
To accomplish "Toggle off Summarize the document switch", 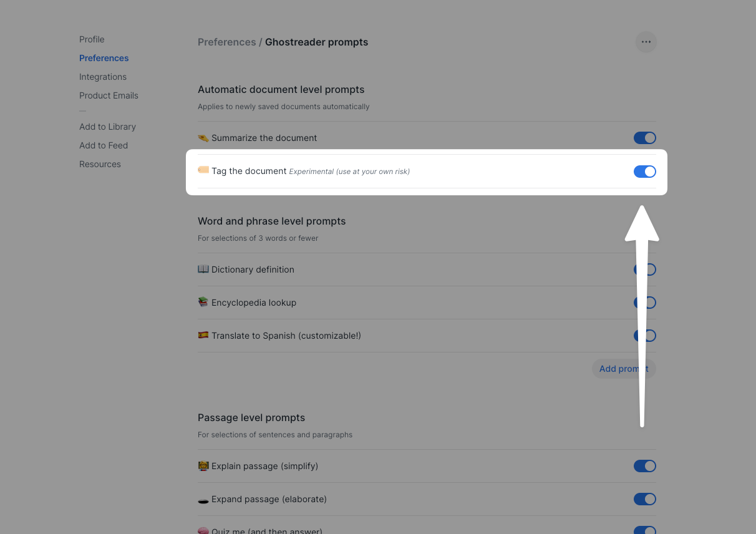I will pyautogui.click(x=644, y=138).
